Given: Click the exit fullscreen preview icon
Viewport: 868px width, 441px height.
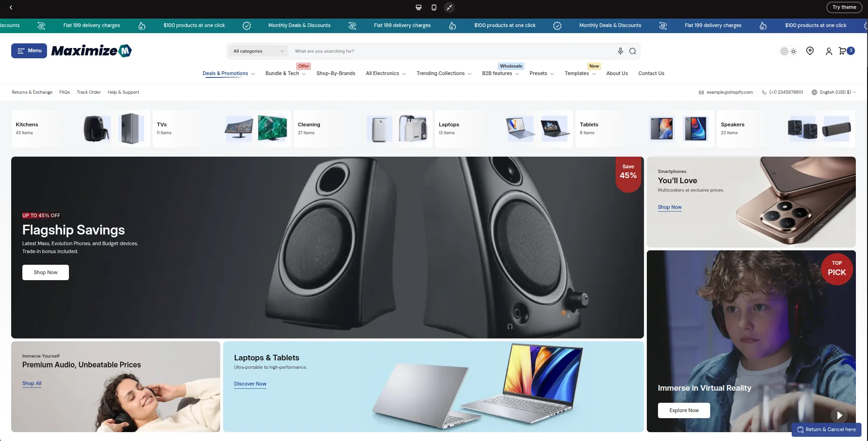Looking at the screenshot, I should [449, 7].
